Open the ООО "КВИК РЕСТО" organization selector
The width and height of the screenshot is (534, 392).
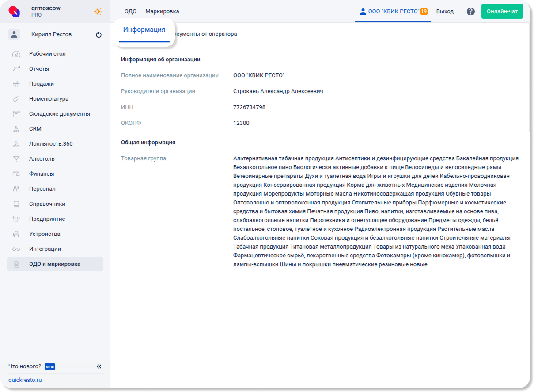393,11
